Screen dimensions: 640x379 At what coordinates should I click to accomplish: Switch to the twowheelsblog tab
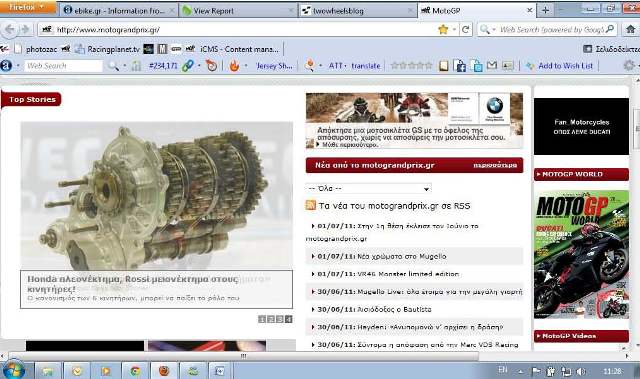[x=358, y=11]
